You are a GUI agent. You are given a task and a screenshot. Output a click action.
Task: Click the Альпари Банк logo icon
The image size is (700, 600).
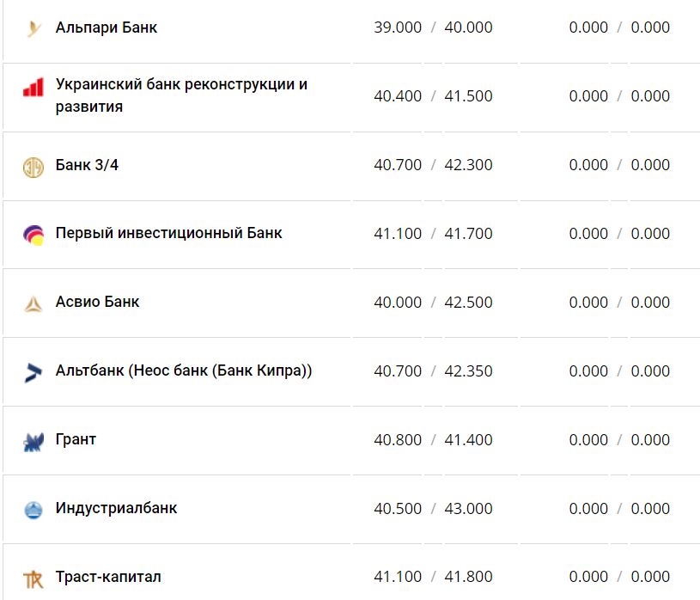[x=33, y=29]
